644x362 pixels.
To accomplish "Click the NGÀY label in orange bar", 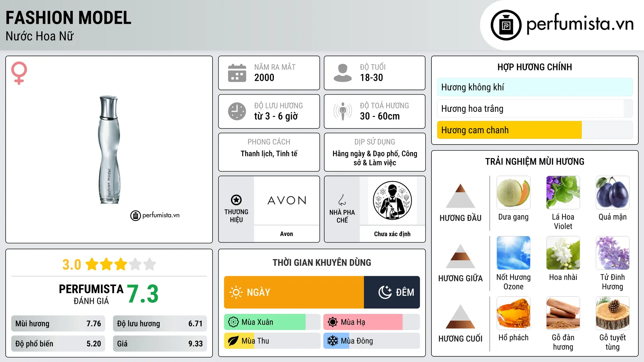I will click(258, 292).
